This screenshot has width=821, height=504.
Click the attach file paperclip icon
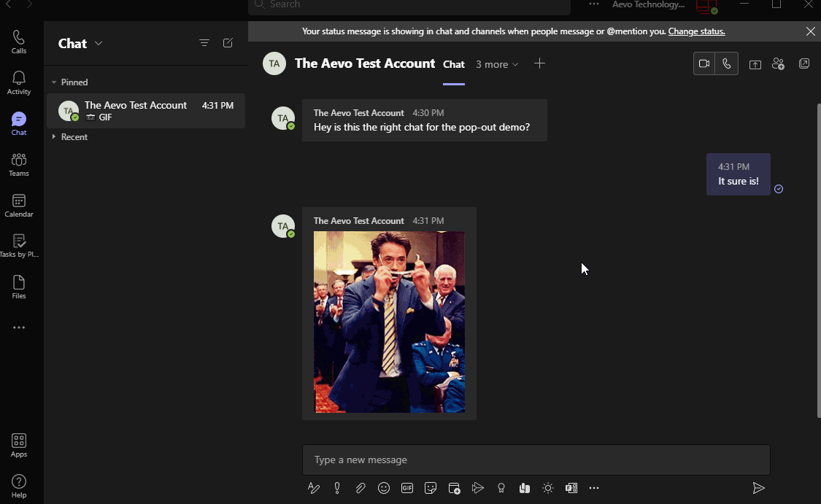point(361,488)
